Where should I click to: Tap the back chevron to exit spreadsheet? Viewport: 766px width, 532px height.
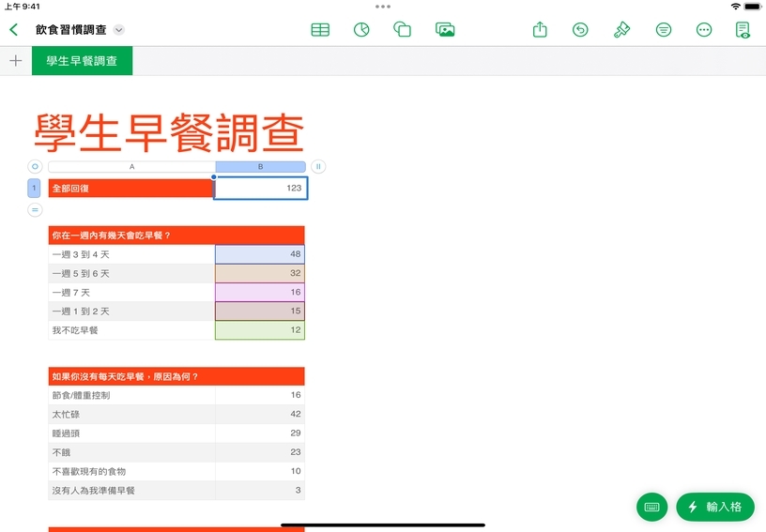(x=13, y=30)
